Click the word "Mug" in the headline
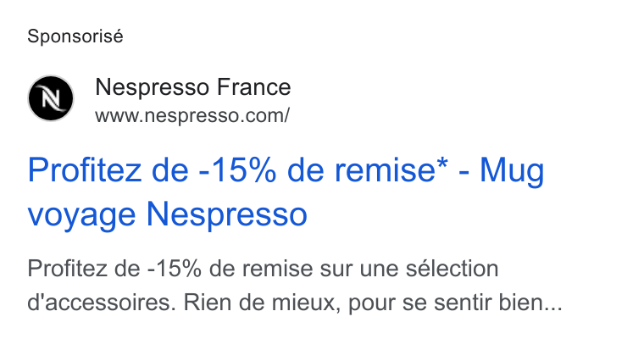This screenshot has width=644, height=339. coord(512,171)
